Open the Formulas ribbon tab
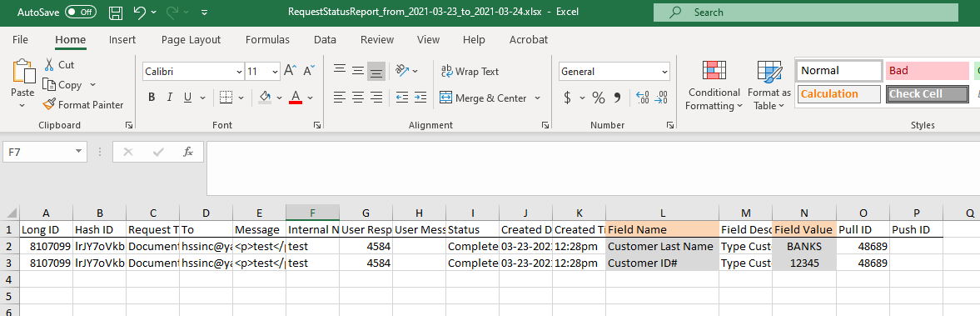This screenshot has width=980, height=316. [x=267, y=39]
